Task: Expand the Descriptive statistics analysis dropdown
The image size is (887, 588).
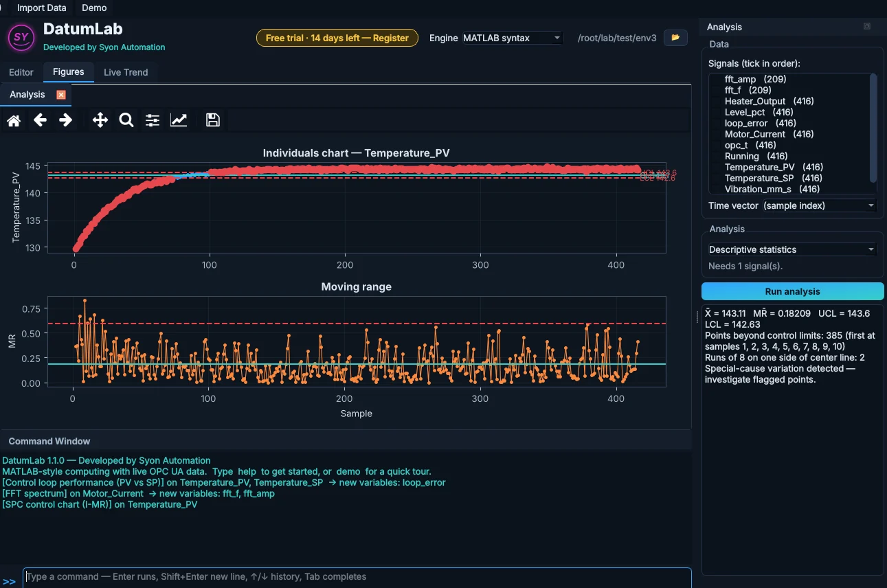Action: point(792,249)
